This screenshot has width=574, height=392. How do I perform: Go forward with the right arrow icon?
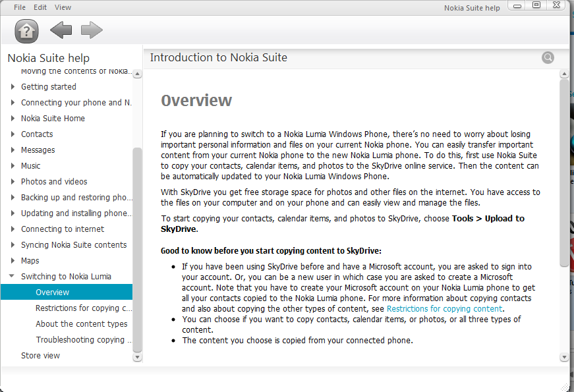point(92,30)
